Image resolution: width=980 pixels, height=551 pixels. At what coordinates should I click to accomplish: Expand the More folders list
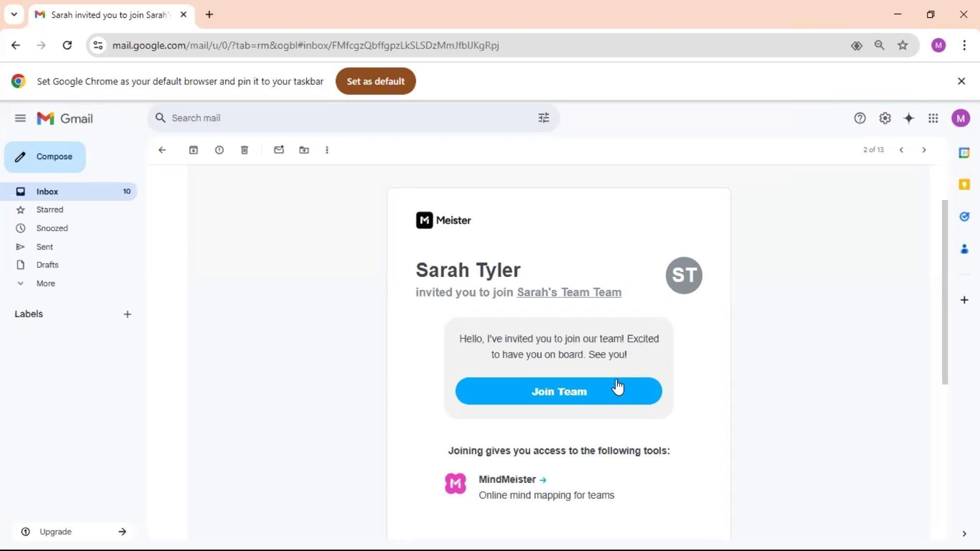point(45,283)
